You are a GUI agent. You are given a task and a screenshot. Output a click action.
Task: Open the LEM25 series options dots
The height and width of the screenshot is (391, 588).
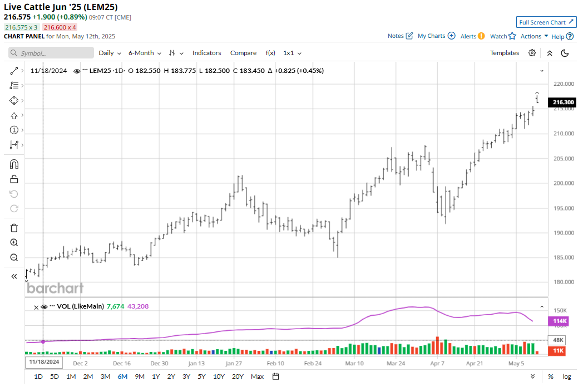coord(85,70)
